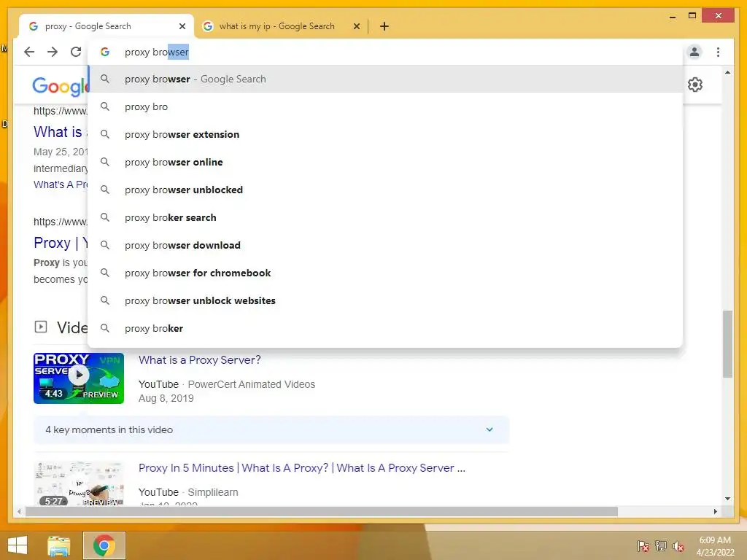Screen dimensions: 747x560
Task: Close the 'proxy - Google Search' tab
Action: [182, 26]
